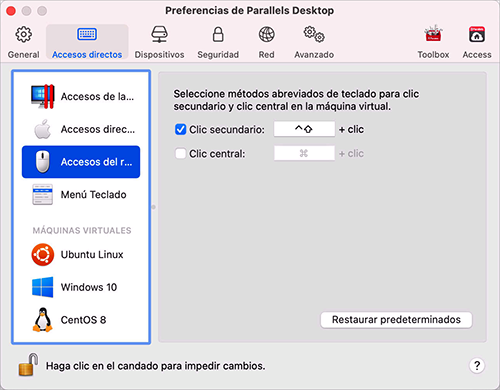
Task: Select the Accesos directos keyboard icon
Action: point(87,34)
